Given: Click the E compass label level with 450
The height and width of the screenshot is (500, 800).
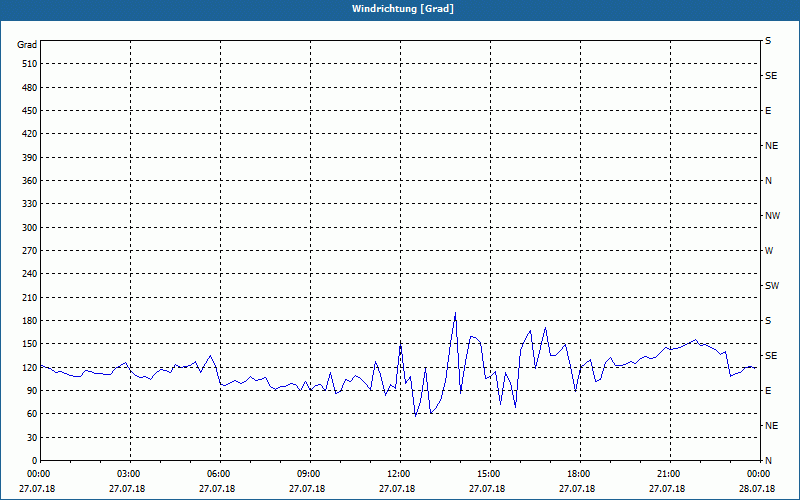Looking at the screenshot, I should coord(768,111).
